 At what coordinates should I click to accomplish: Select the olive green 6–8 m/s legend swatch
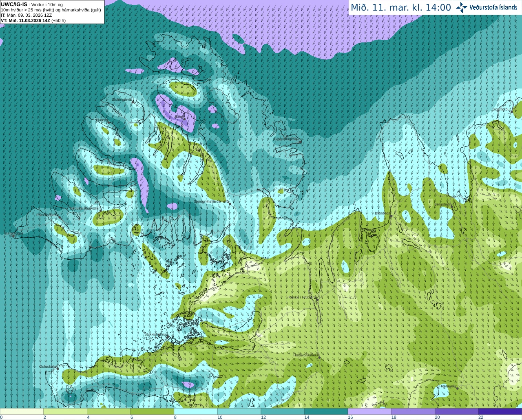coord(152,411)
